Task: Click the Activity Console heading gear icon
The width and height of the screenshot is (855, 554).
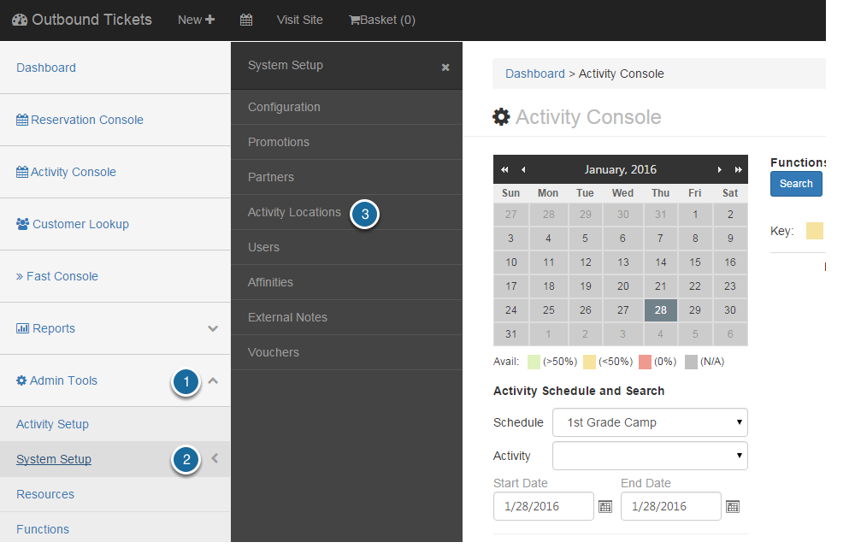Action: pyautogui.click(x=501, y=117)
